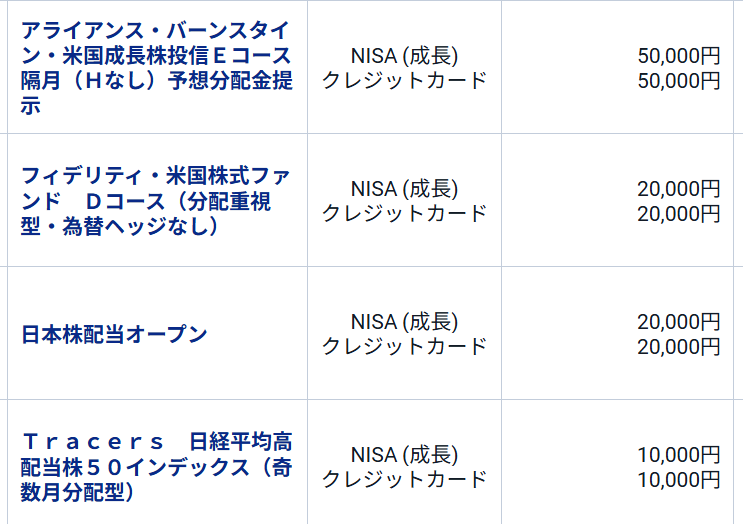This screenshot has height=524, width=743.
Task: Click NISA (成長) in the フィデリティ row
Action: click(x=404, y=189)
